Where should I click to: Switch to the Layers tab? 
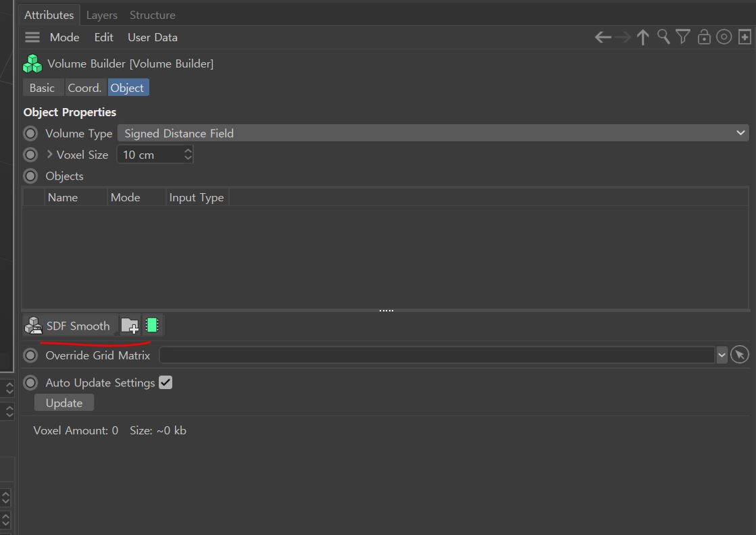[101, 15]
